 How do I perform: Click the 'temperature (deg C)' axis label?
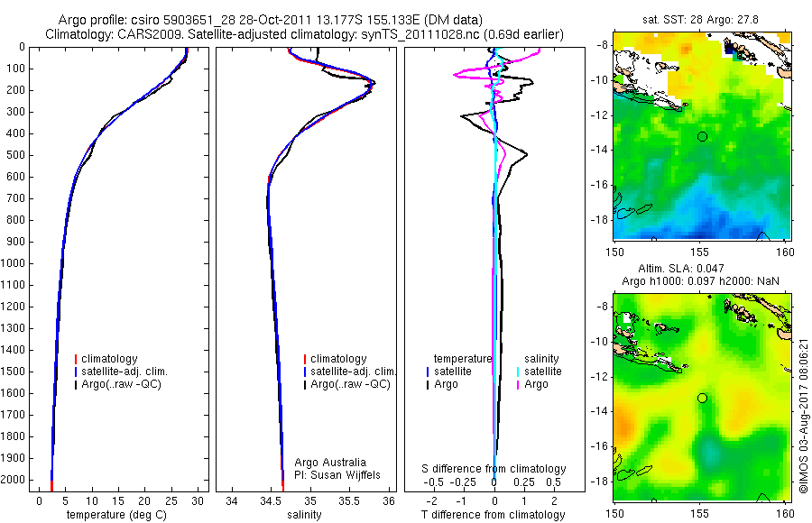116,515
